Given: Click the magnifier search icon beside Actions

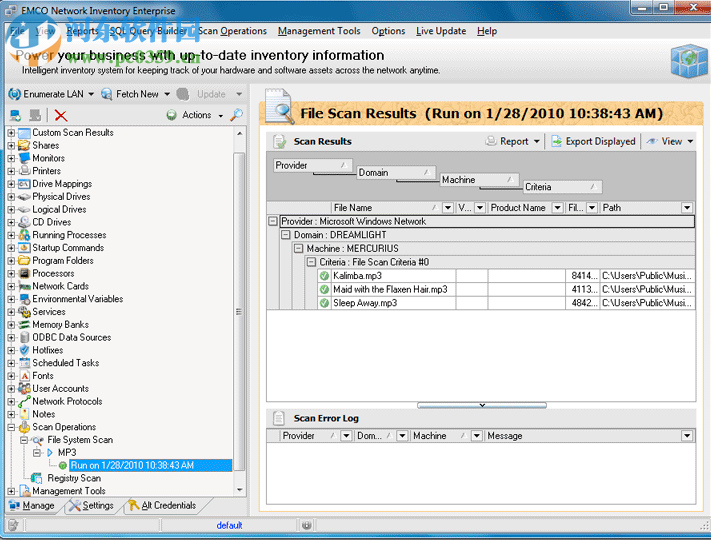Looking at the screenshot, I should tap(236, 115).
